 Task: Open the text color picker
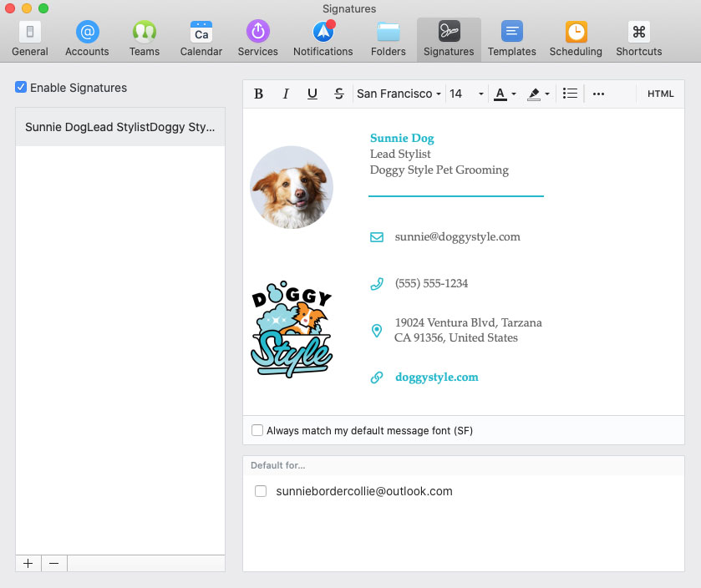tap(505, 94)
